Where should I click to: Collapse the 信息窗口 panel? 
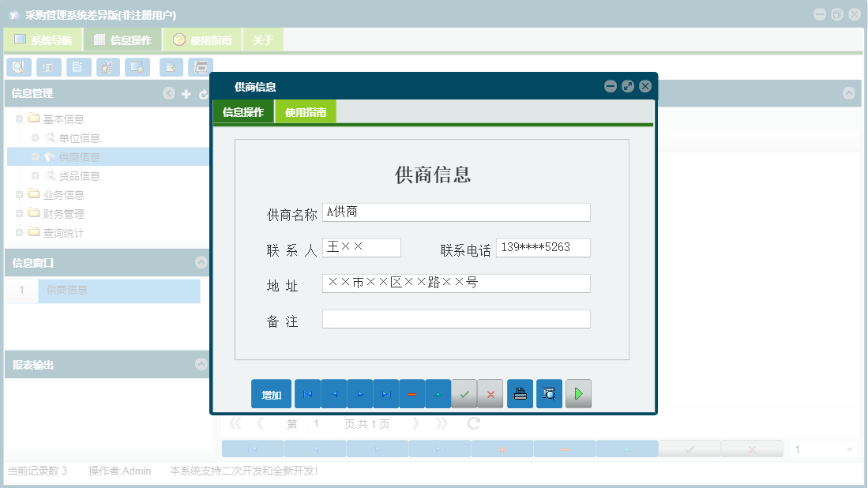[201, 263]
